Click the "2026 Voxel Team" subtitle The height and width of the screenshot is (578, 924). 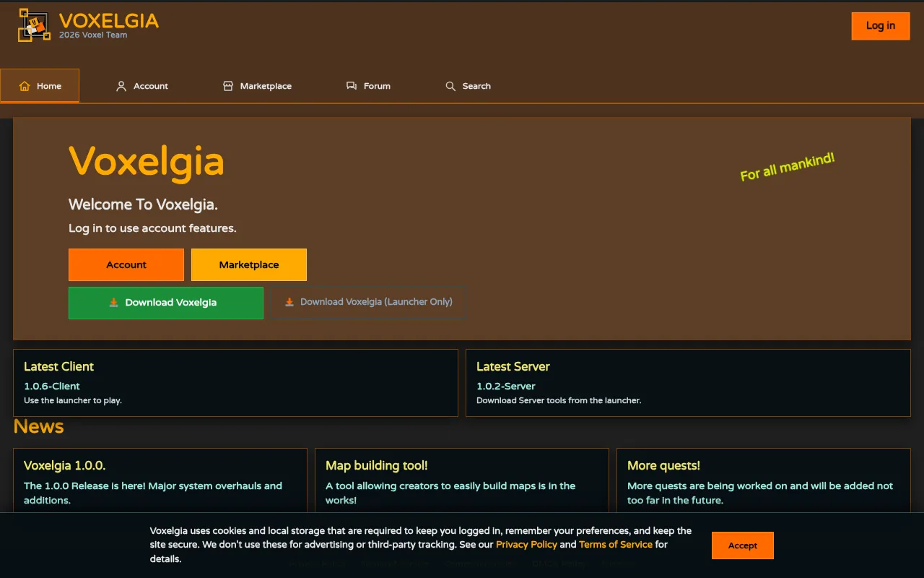click(x=93, y=35)
